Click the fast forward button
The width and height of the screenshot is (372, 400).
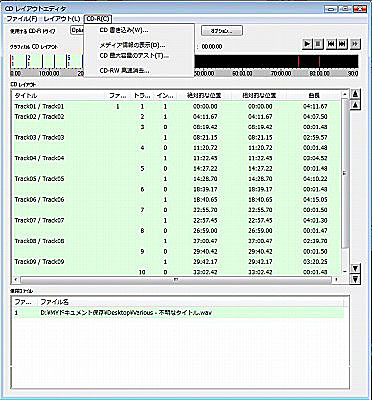pyautogui.click(x=356, y=44)
